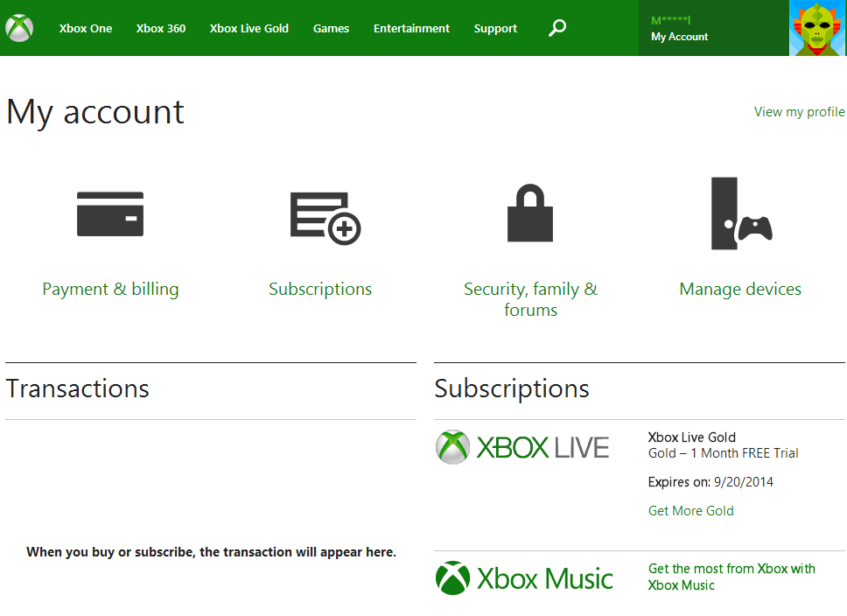This screenshot has width=847, height=616.
Task: Click the View my profile link
Action: tap(800, 112)
